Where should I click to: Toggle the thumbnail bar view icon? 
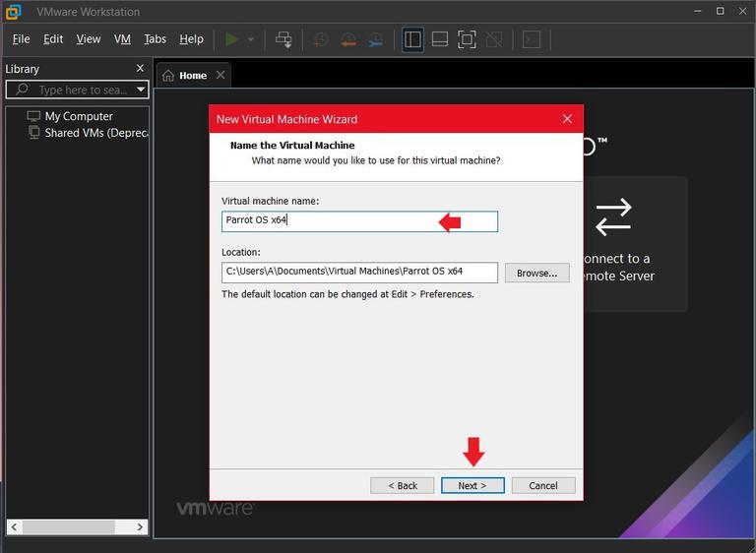440,39
